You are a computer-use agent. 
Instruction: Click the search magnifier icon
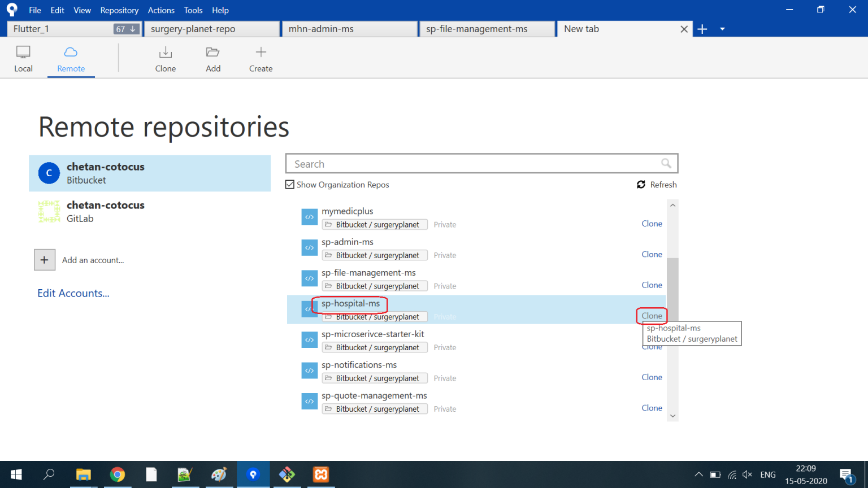(x=666, y=163)
